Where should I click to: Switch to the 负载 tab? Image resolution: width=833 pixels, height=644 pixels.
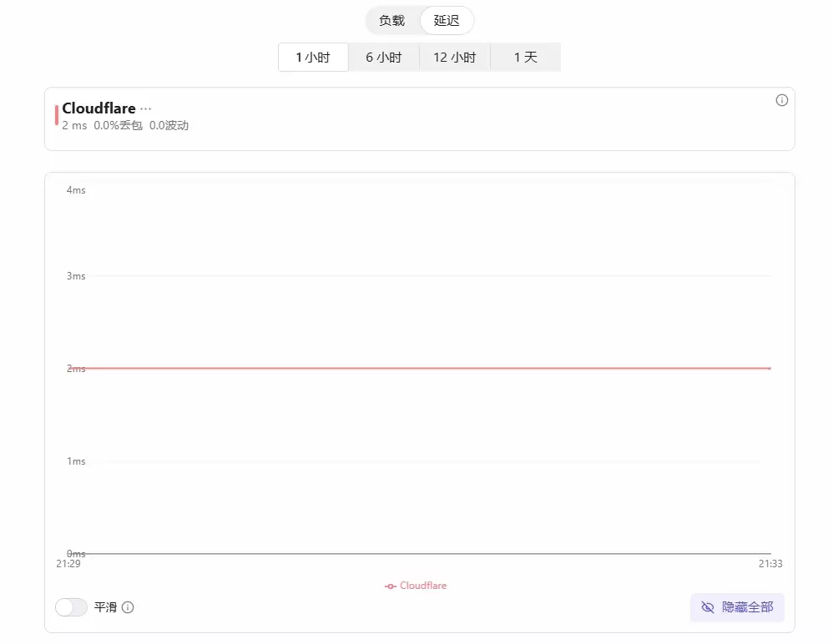(392, 21)
